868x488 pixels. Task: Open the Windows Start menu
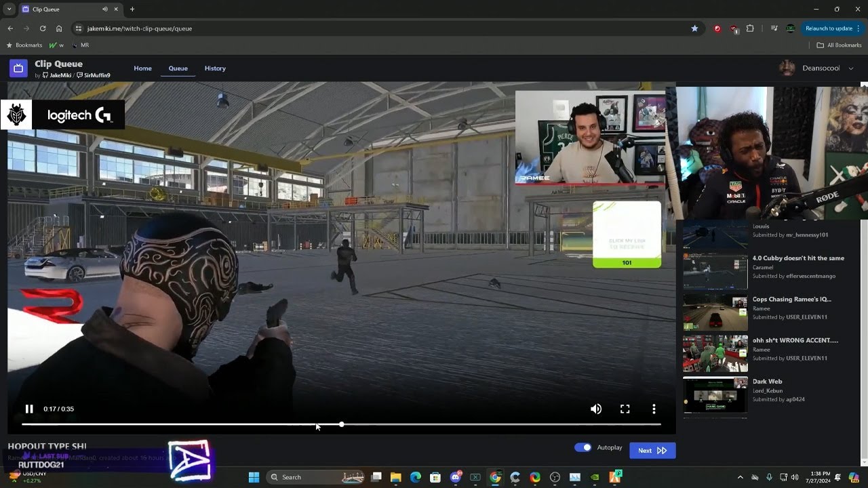pos(254,477)
